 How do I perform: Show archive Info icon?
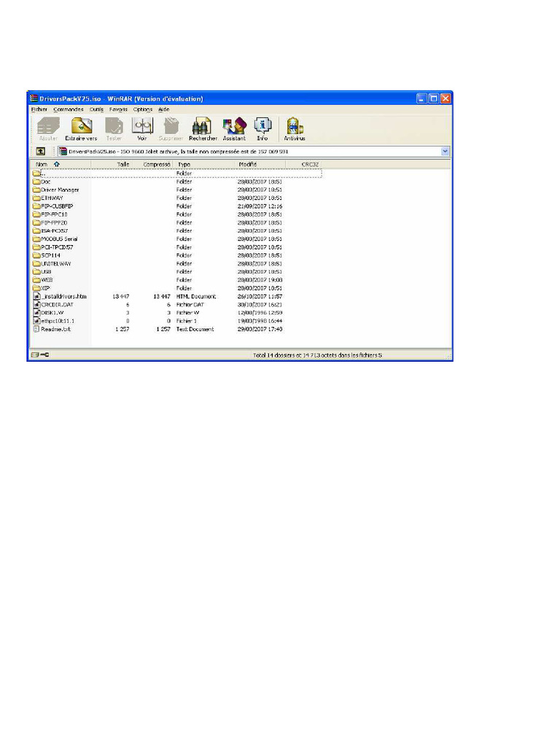(x=262, y=125)
